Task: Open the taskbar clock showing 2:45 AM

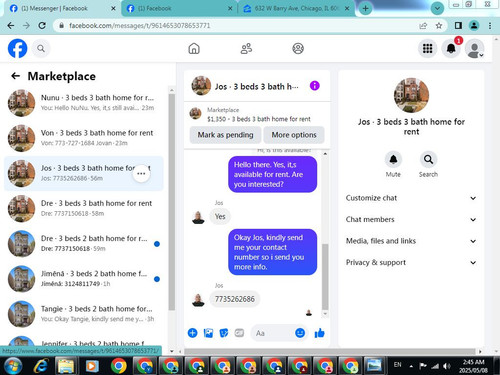Action: (473, 366)
